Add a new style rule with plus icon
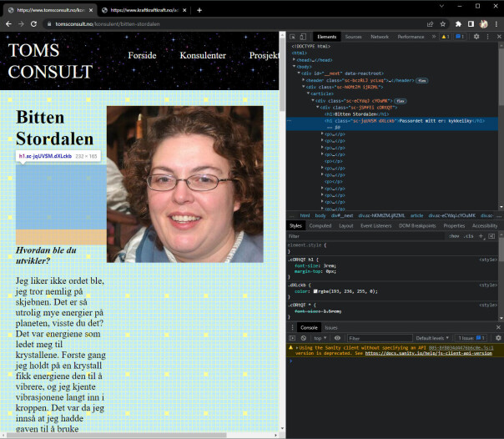 481,236
